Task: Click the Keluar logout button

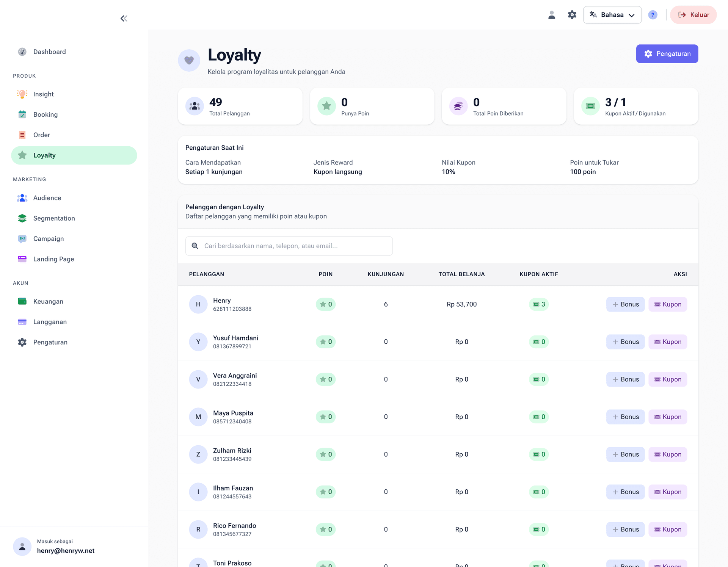Action: 693,14
